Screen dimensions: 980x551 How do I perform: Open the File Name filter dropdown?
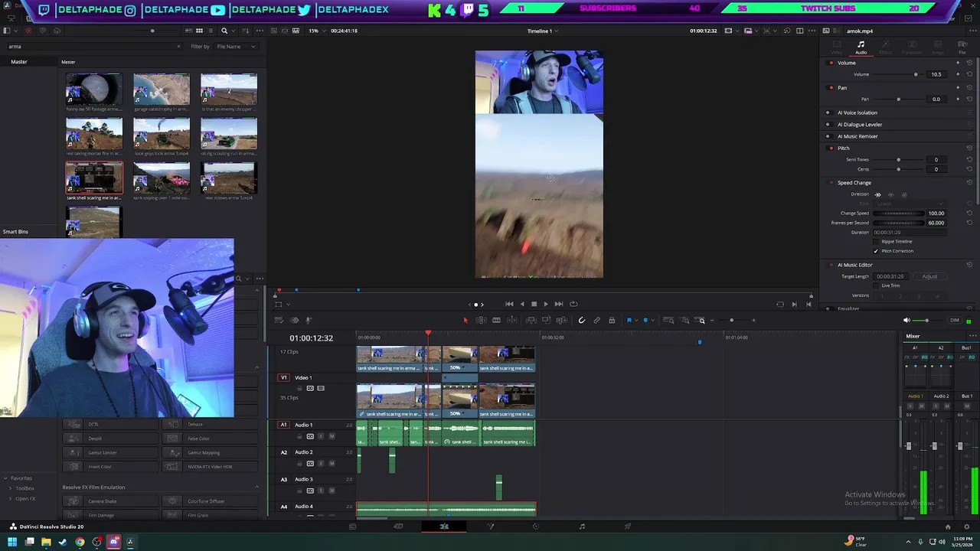[235, 47]
